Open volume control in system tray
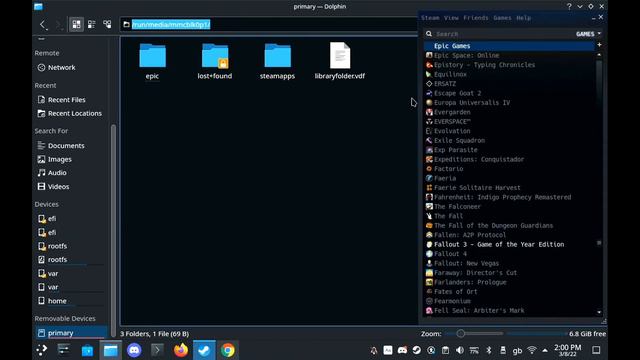 click(x=460, y=350)
